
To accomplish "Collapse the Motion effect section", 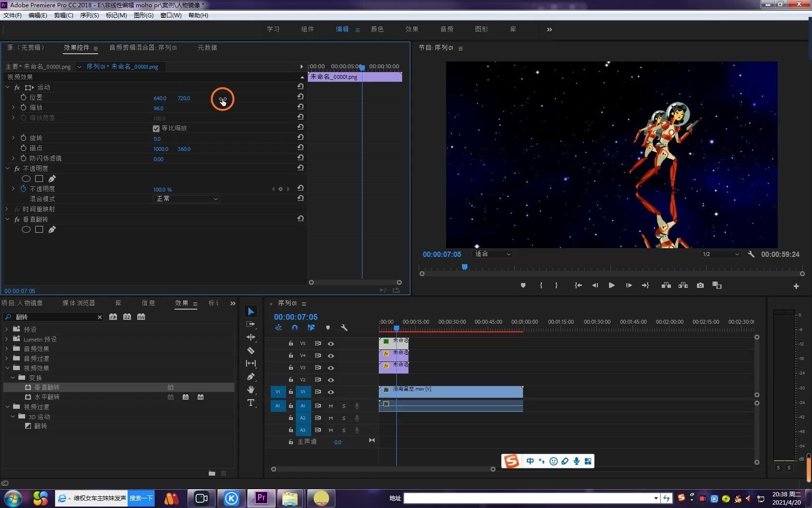I will [7, 88].
